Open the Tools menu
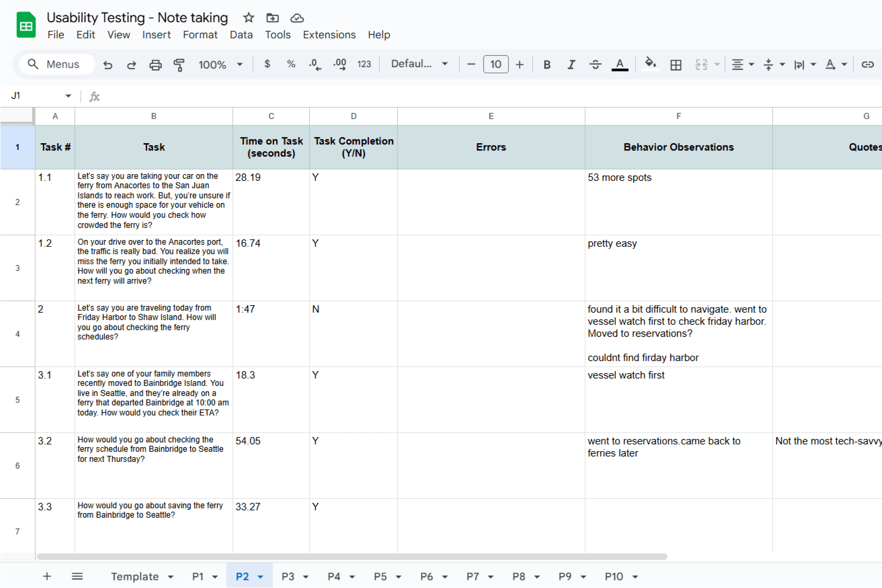882x588 pixels. tap(278, 35)
